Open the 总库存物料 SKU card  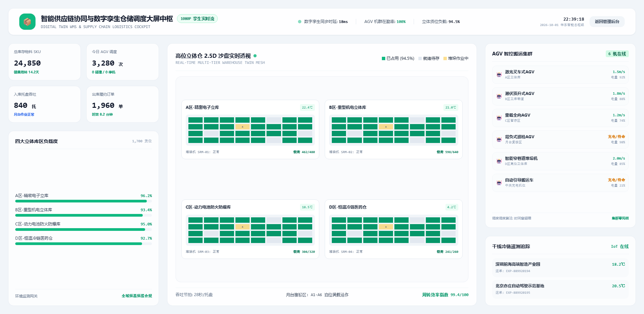coord(45,62)
